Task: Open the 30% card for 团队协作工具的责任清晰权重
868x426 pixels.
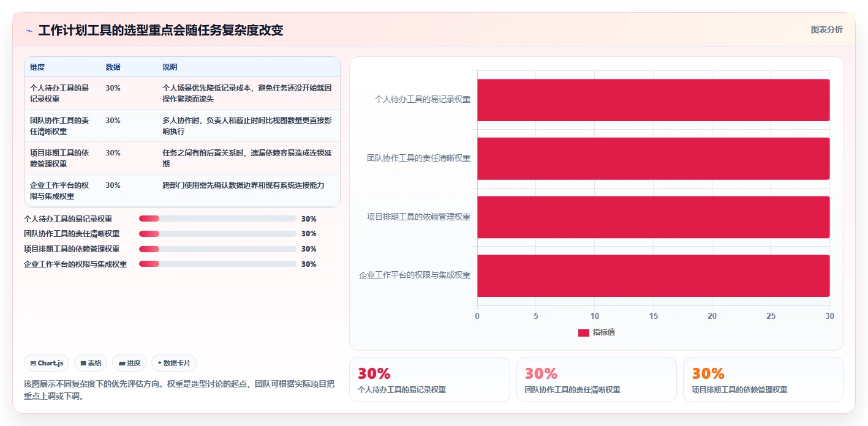Action: tap(597, 379)
